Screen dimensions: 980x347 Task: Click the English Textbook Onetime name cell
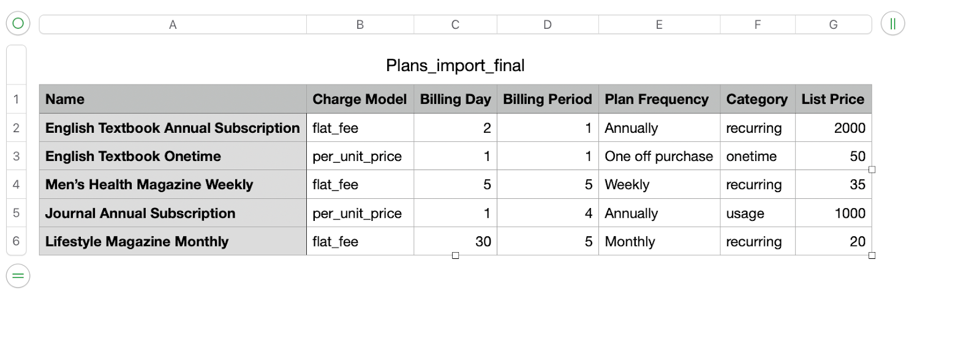pos(173,156)
